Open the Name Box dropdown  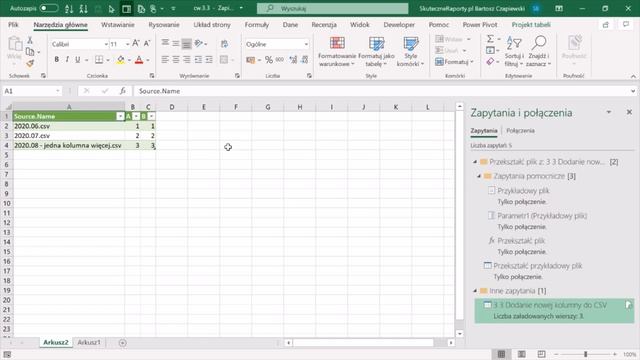58,91
